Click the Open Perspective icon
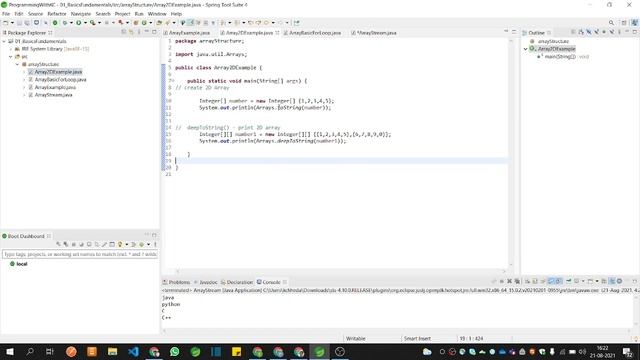Viewport: 640px width, 360px height. (624, 23)
